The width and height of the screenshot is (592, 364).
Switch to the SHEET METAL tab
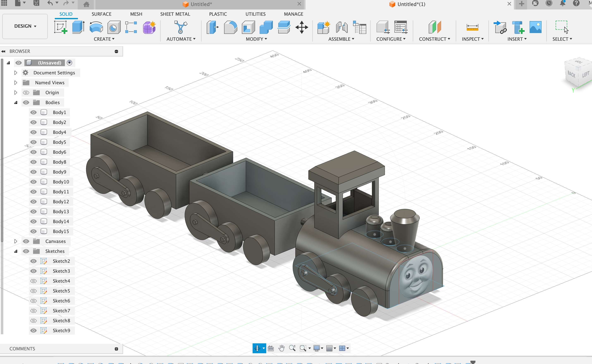(x=175, y=14)
